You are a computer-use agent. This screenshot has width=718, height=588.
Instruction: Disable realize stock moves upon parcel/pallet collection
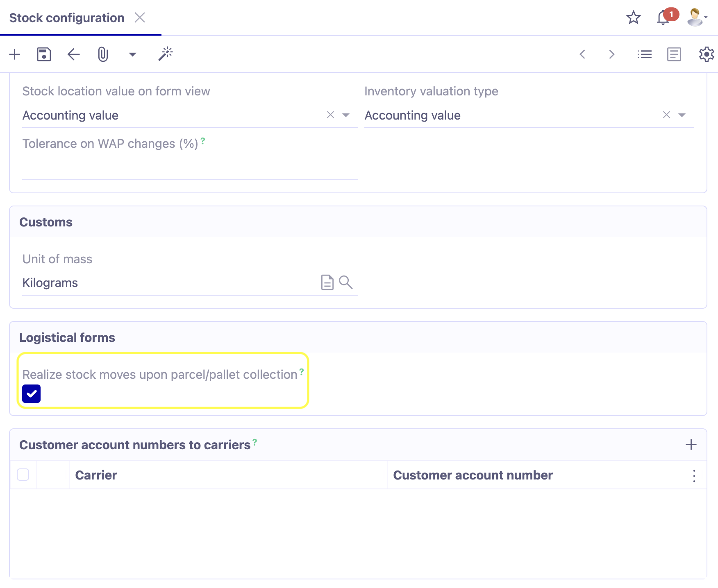pos(31,394)
